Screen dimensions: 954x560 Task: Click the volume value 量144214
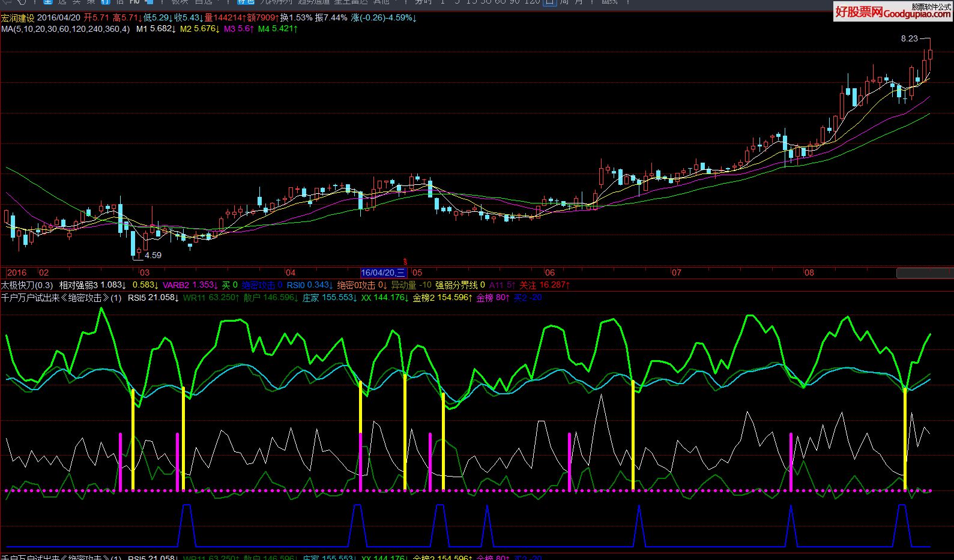click(x=225, y=18)
